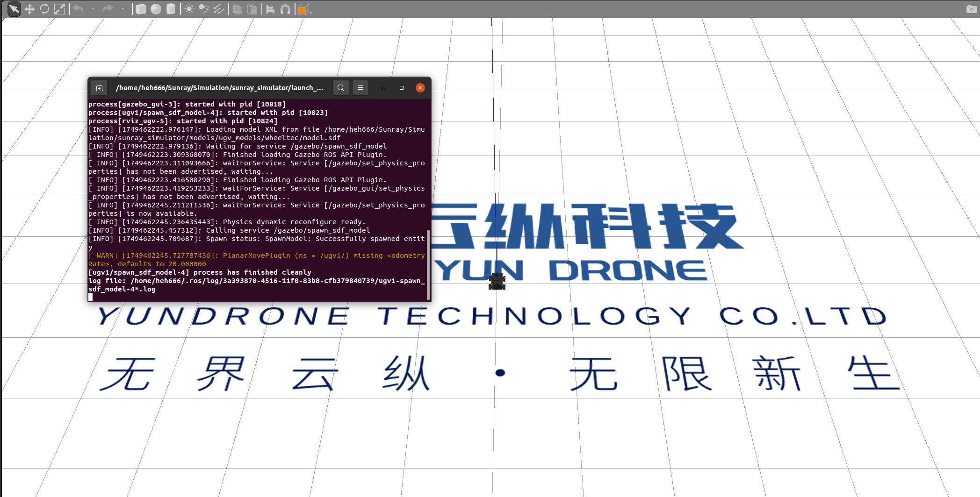This screenshot has height=497, width=980.
Task: Insert a box shape
Action: pos(141,9)
